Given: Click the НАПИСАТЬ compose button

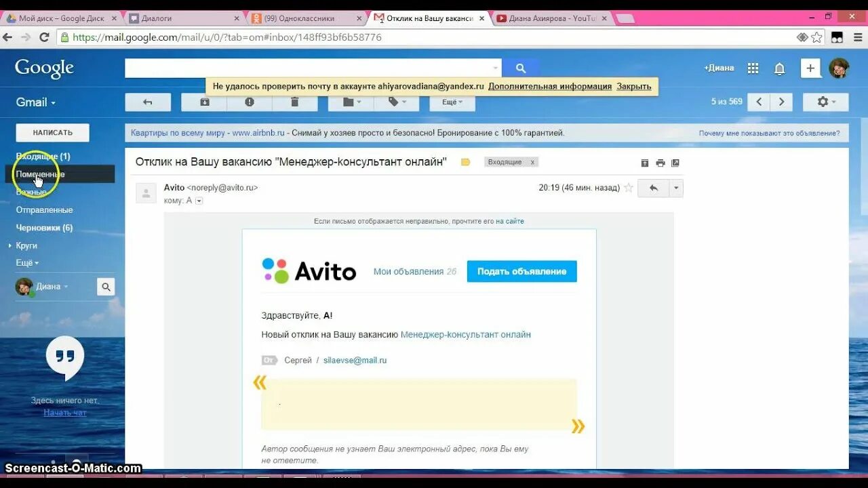Looking at the screenshot, I should 52,132.
